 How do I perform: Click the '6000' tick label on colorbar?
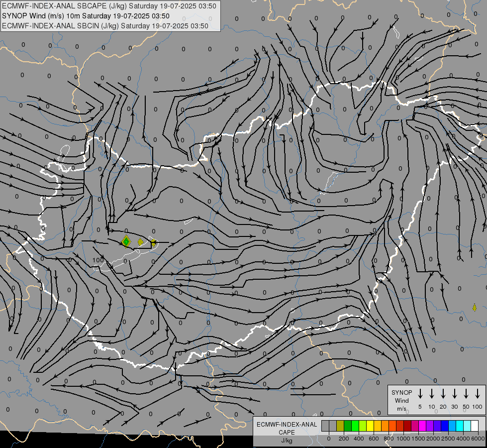(x=478, y=439)
